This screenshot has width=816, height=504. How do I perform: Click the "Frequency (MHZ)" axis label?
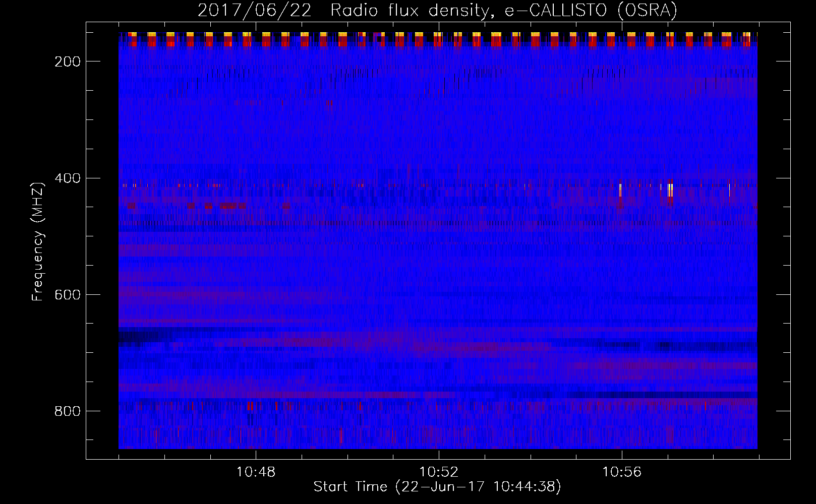[38, 241]
